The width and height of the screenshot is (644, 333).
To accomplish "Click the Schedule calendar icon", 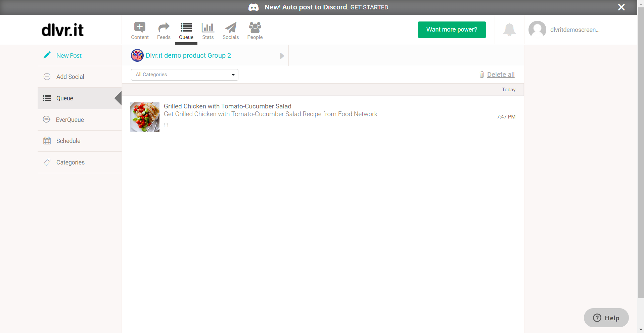I will pyautogui.click(x=47, y=141).
